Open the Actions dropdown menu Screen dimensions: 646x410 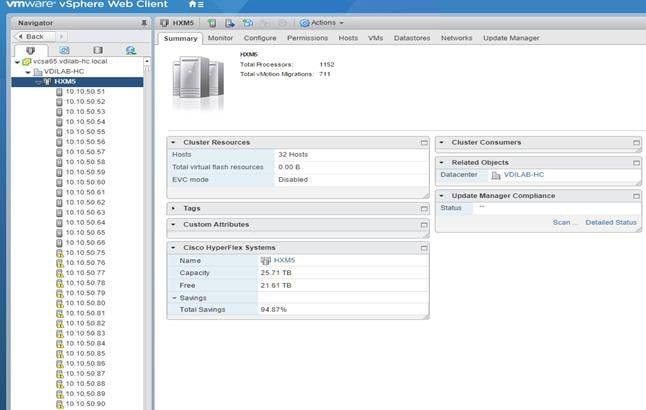click(x=322, y=23)
